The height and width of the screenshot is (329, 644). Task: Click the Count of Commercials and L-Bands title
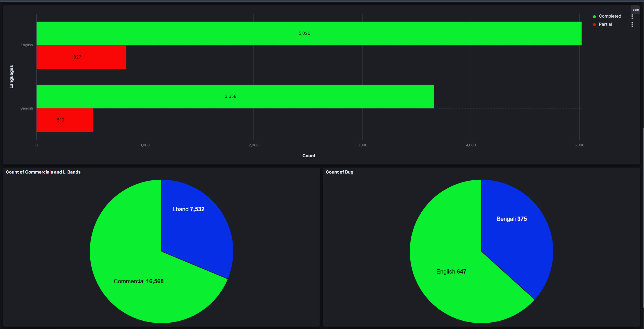[43, 172]
